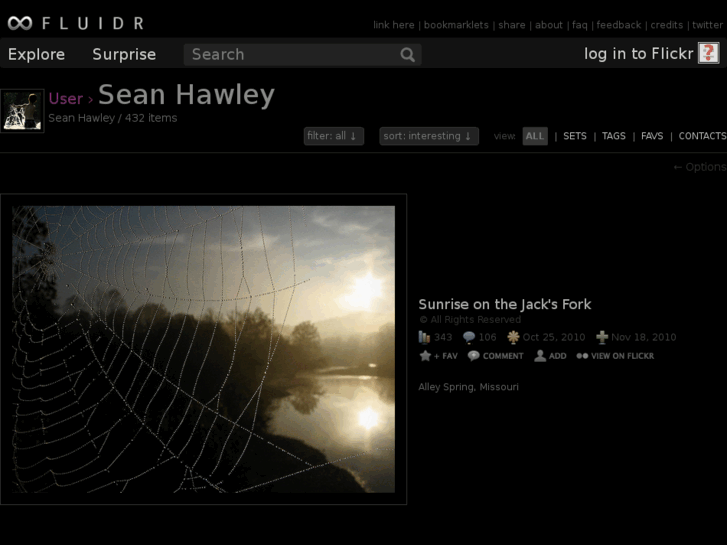This screenshot has height=545, width=727.
Task: Click the User breadcrumb link
Action: [x=65, y=98]
